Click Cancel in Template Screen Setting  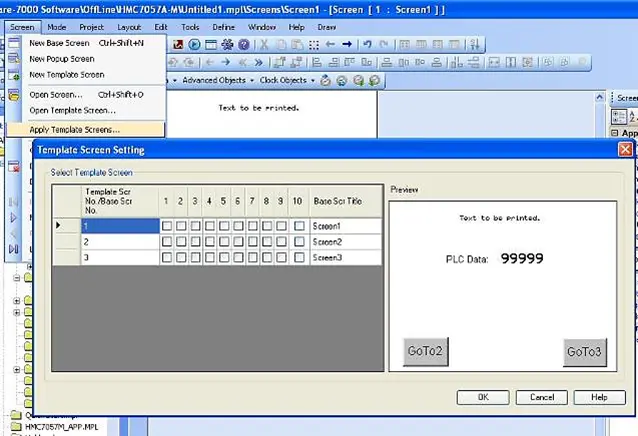542,397
